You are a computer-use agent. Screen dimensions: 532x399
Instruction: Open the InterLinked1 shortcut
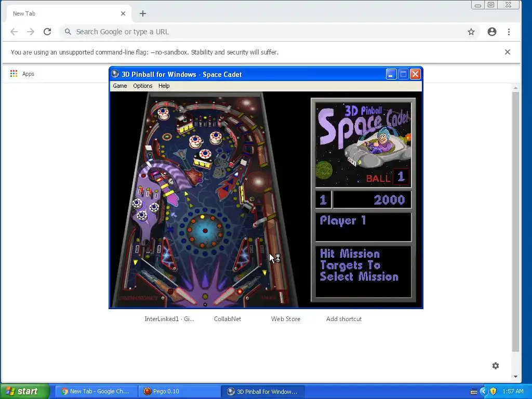tap(169, 319)
